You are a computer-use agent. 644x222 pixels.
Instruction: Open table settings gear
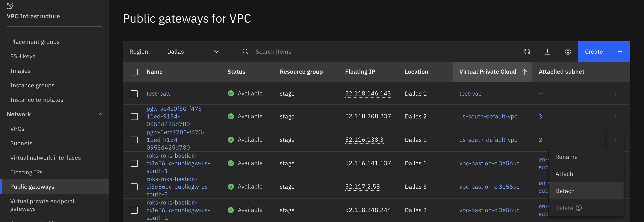(x=568, y=52)
